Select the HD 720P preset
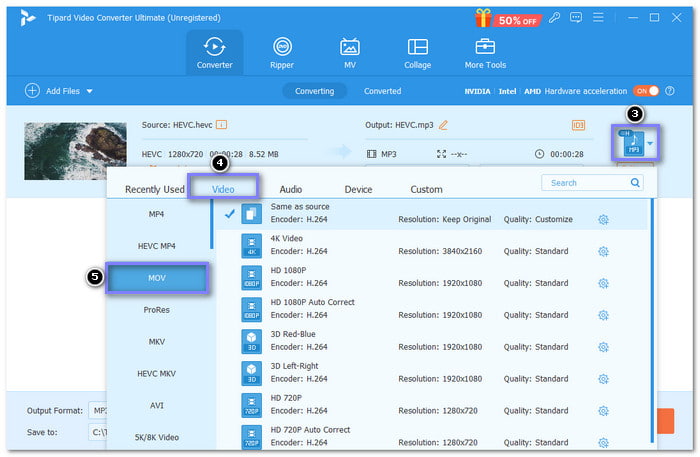Viewport: 700px width, 457px height. point(432,404)
